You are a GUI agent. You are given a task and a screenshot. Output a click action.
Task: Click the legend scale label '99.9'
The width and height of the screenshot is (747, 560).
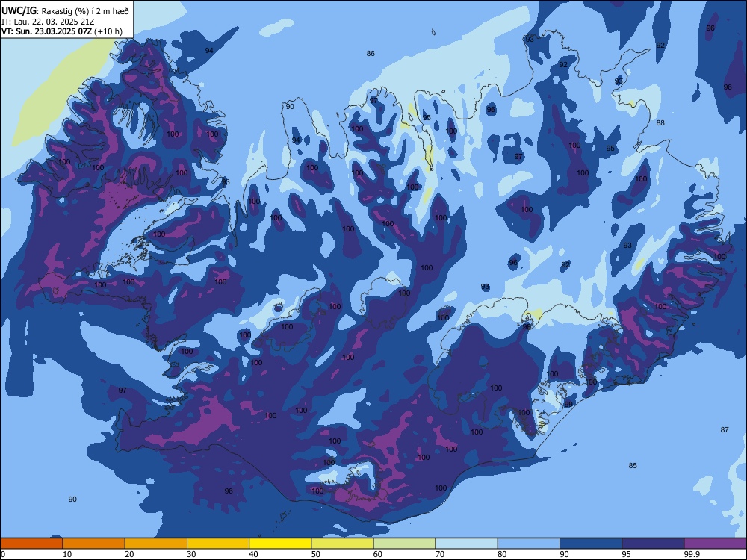point(692,554)
